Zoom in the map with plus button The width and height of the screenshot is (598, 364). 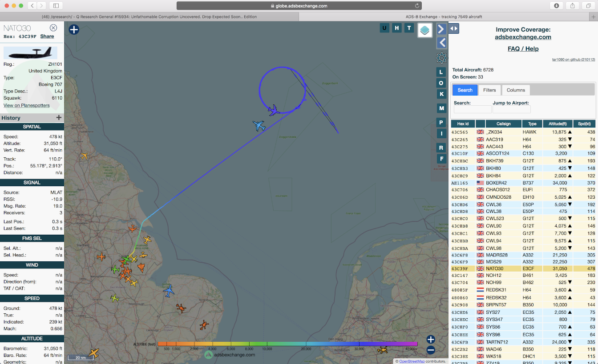pos(431,340)
